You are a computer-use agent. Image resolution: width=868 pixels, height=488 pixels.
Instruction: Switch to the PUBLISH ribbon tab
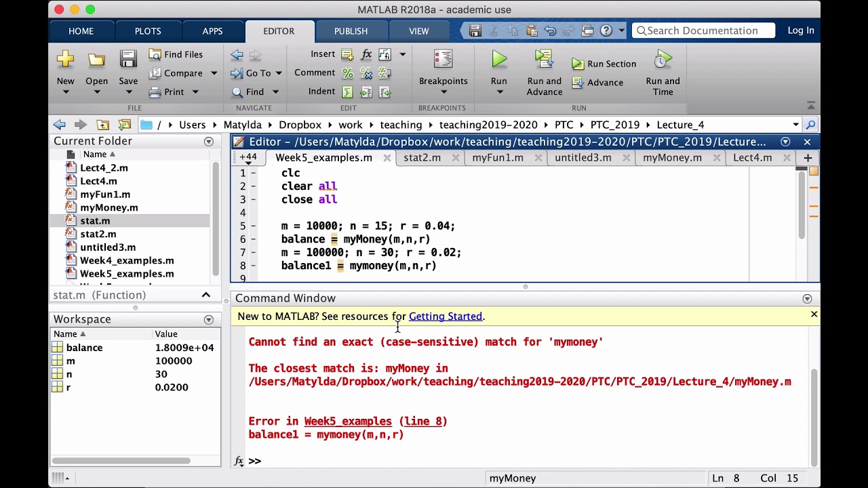tap(351, 31)
